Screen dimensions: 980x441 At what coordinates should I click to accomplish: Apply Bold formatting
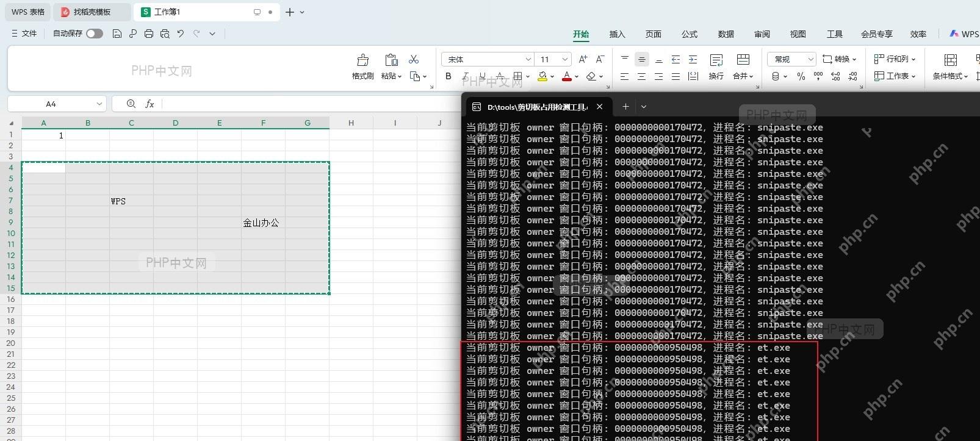449,76
